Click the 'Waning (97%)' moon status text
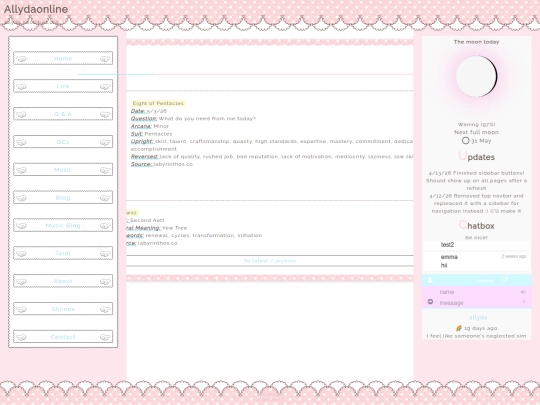Image resolution: width=540 pixels, height=405 pixels. pos(477,124)
